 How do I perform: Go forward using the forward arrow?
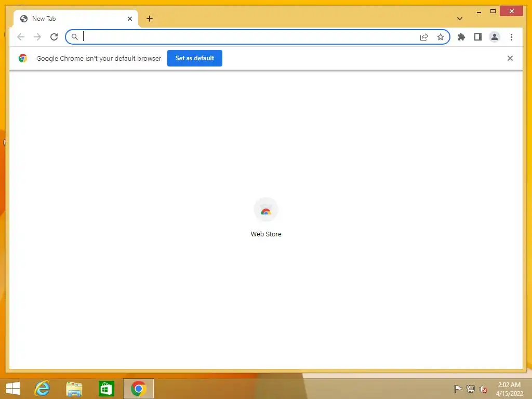pyautogui.click(x=37, y=37)
